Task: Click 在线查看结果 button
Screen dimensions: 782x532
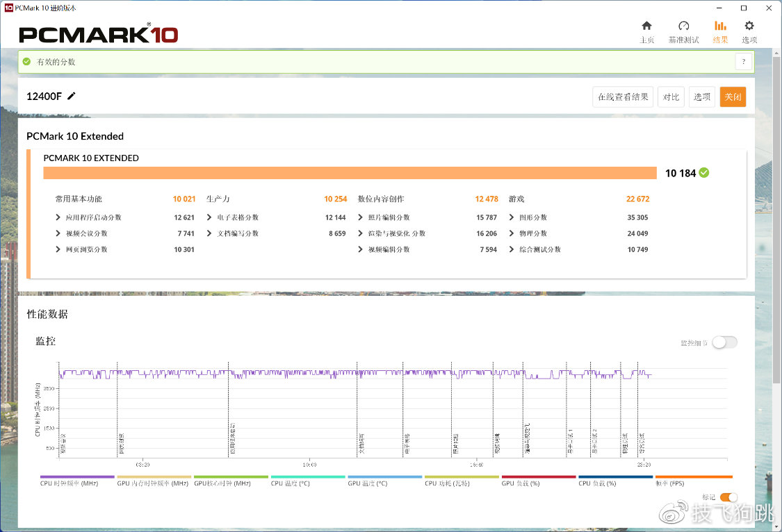Action: [623, 97]
